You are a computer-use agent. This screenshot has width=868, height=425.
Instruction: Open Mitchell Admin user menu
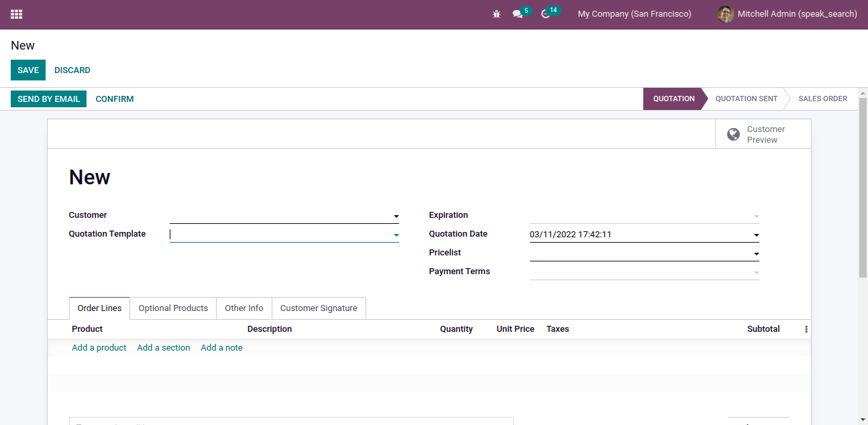pos(788,14)
